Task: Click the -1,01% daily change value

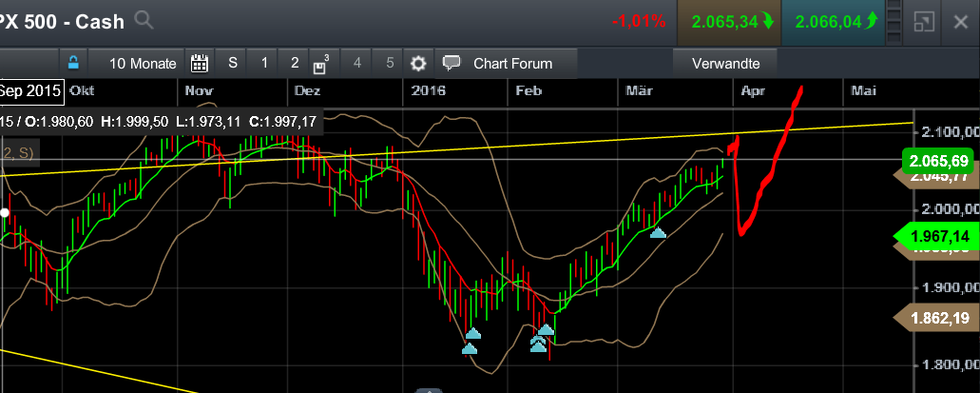Action: coord(638,22)
